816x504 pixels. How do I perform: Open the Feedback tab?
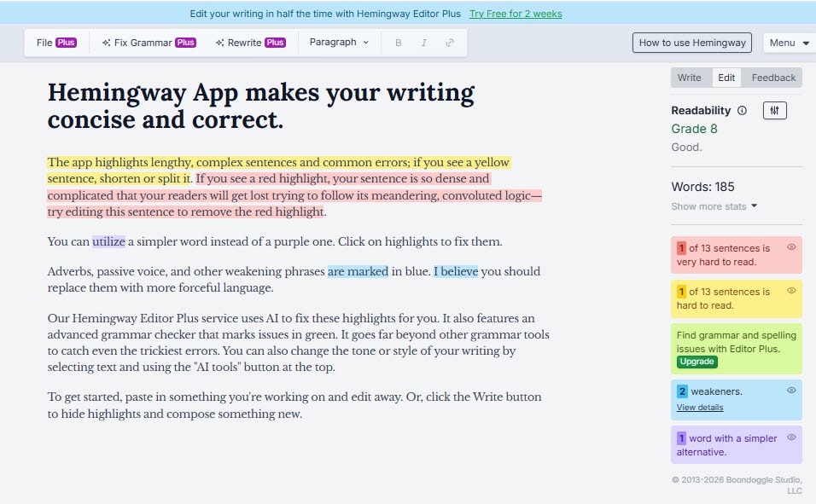[x=772, y=77]
